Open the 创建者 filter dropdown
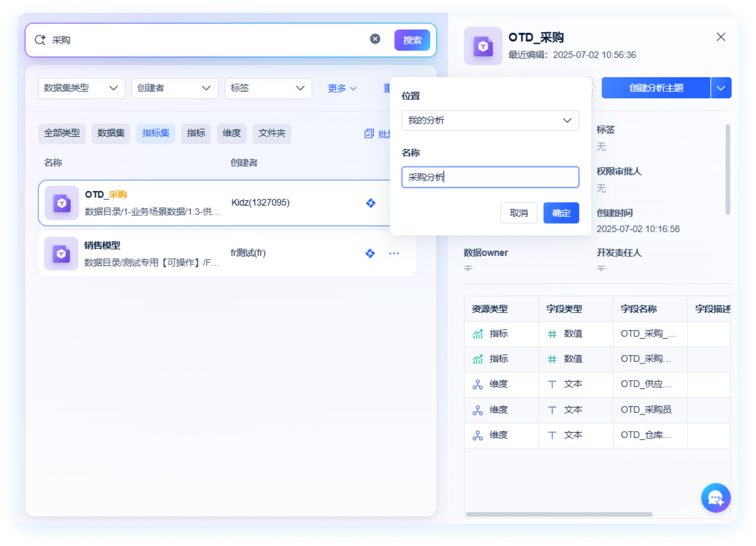 175,88
